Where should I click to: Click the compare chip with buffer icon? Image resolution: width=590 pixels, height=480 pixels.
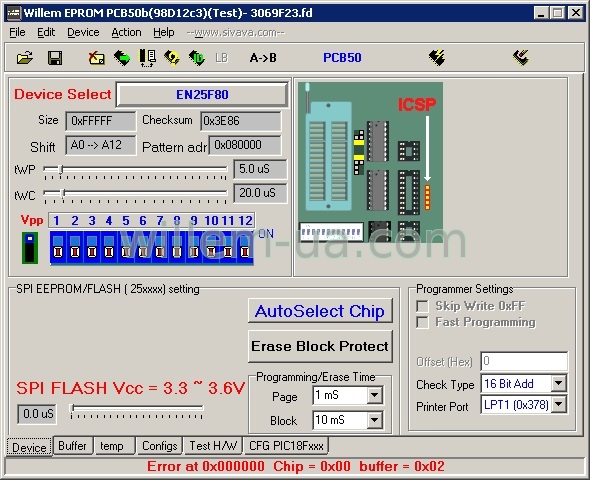(147, 58)
